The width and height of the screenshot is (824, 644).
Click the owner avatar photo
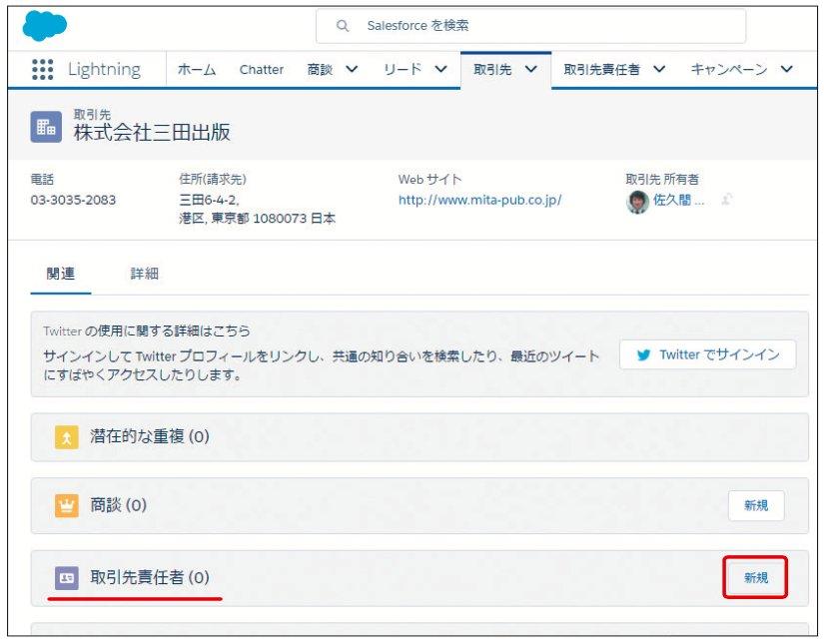[x=637, y=201]
